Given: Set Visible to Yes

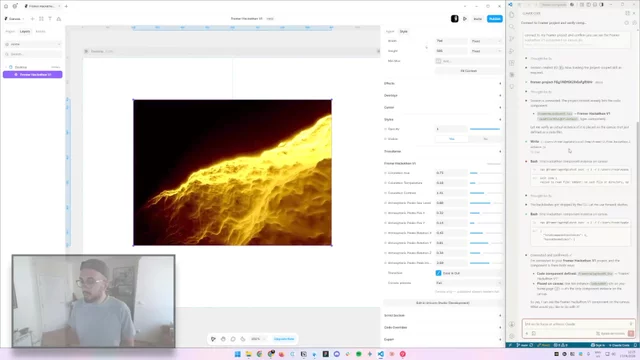Looking at the screenshot, I should (451, 139).
